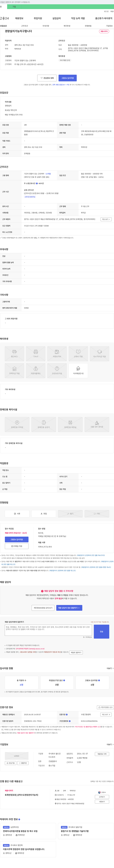114x868 pixels.
Task: Click the top 고용24 입사지원 button
Action: [x=68, y=78]
